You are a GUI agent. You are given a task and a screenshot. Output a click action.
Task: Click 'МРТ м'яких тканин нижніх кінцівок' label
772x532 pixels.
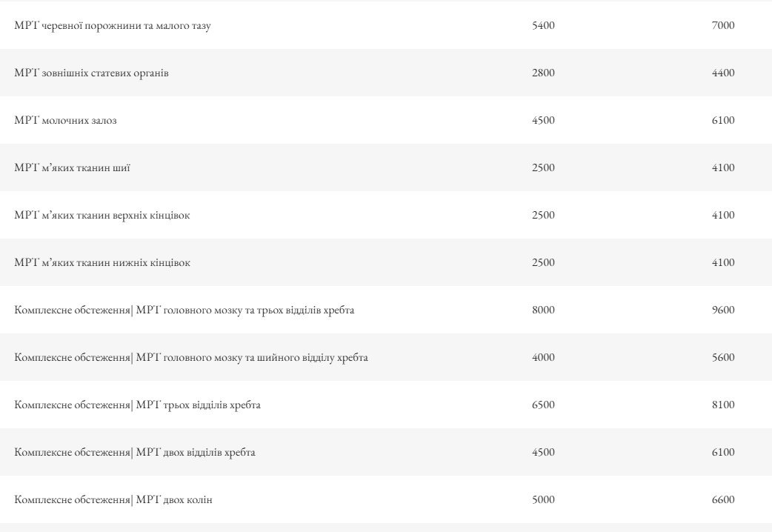(102, 263)
